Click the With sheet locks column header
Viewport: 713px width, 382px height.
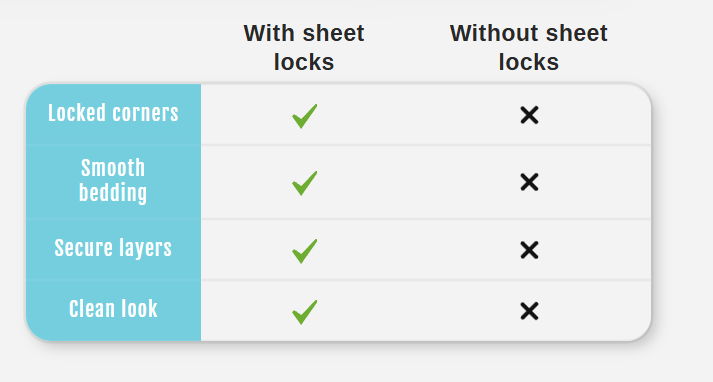click(x=304, y=47)
